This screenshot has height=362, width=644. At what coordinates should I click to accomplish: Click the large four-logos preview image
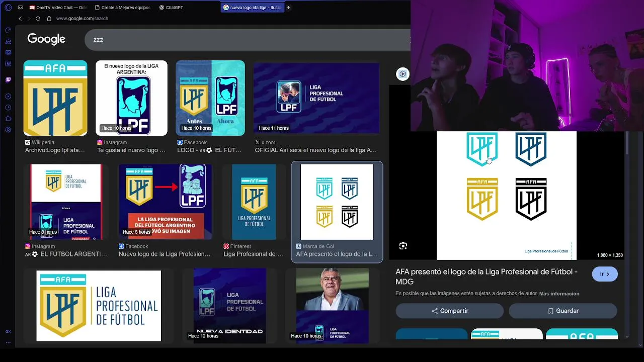[x=507, y=196]
